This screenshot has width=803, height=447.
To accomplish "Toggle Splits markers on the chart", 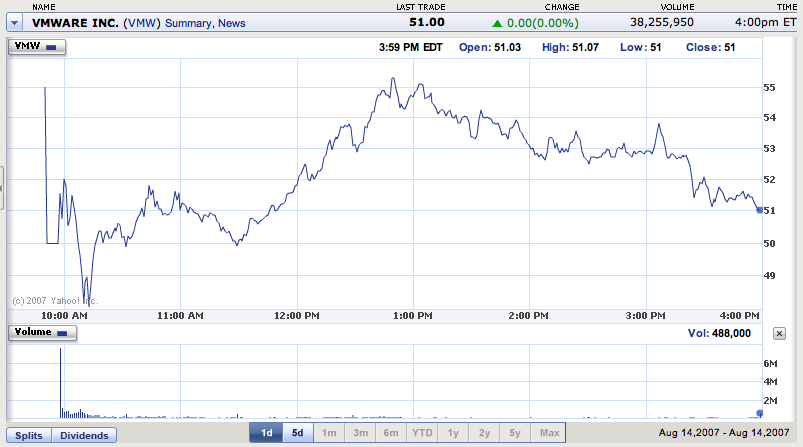I will click(x=28, y=436).
